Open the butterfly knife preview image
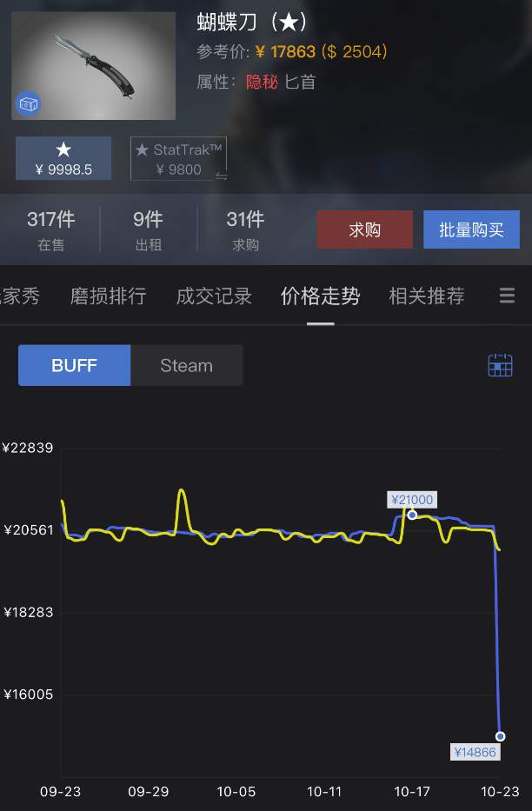Screen dimensions: 532x811 pyautogui.click(x=94, y=66)
